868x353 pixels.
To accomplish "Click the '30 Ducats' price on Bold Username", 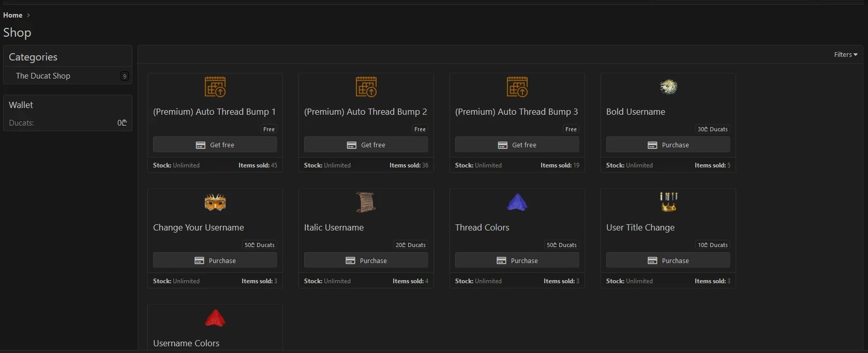I will [x=713, y=129].
